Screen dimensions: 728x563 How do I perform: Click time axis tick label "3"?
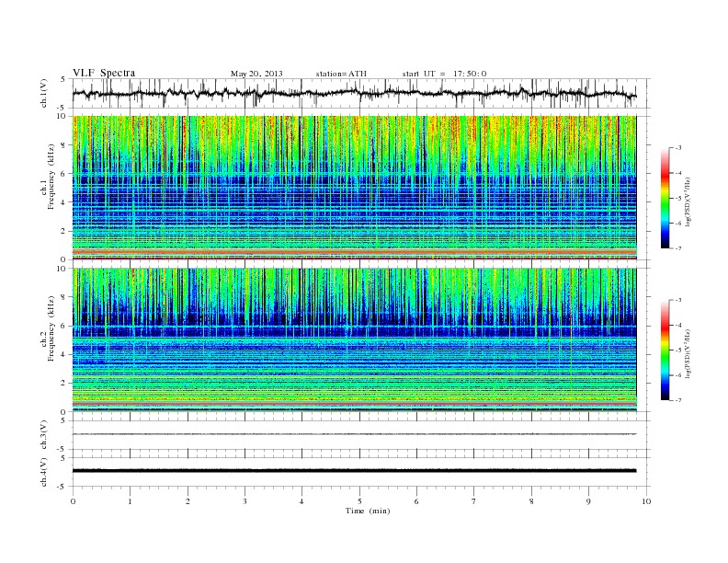click(x=245, y=501)
